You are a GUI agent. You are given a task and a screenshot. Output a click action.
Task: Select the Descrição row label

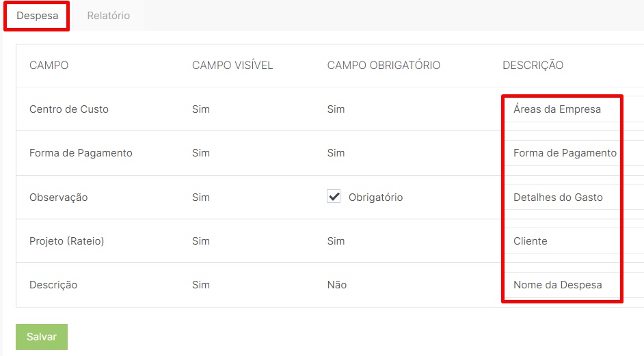[x=53, y=285]
